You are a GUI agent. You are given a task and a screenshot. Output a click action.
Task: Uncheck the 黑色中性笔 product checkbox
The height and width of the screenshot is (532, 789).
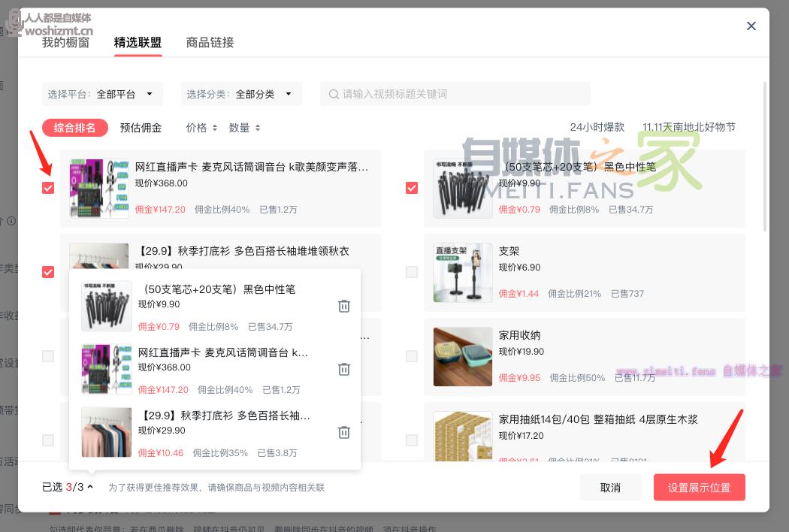412,188
